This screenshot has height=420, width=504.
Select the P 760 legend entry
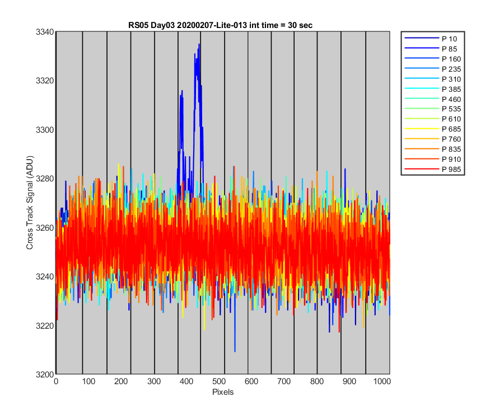[x=433, y=139]
